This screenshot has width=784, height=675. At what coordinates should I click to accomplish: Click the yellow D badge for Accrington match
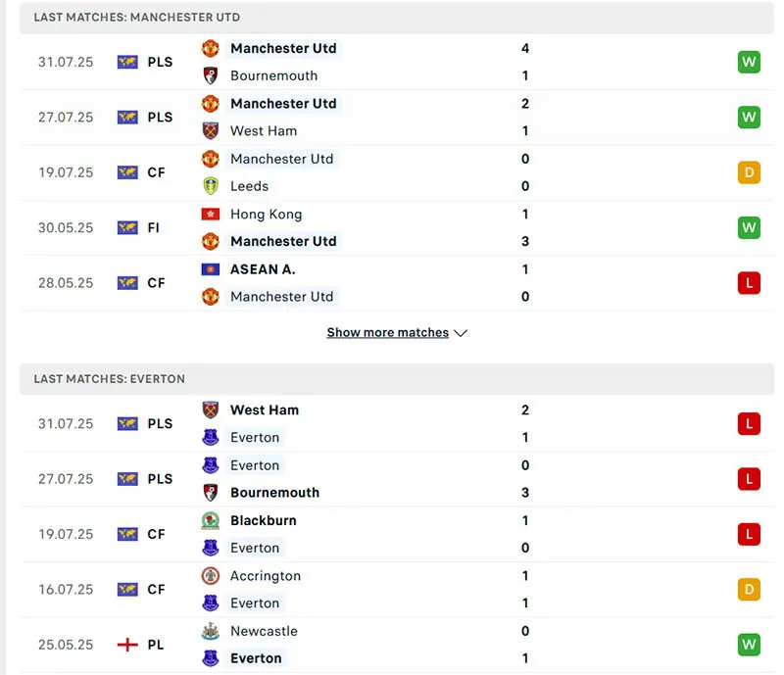point(749,590)
